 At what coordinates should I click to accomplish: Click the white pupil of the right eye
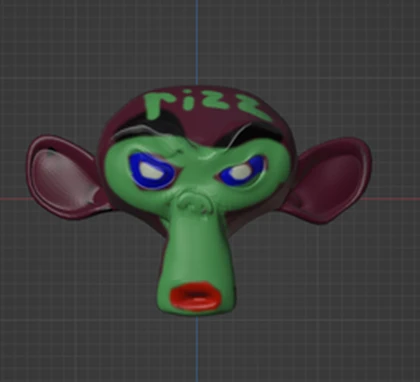pos(241,171)
